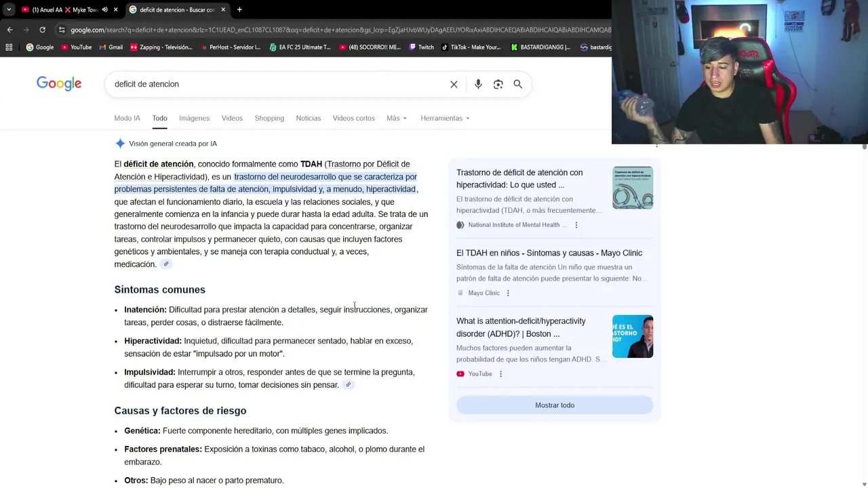The width and height of the screenshot is (868, 488).
Task: Reload the current page
Action: coord(42,30)
